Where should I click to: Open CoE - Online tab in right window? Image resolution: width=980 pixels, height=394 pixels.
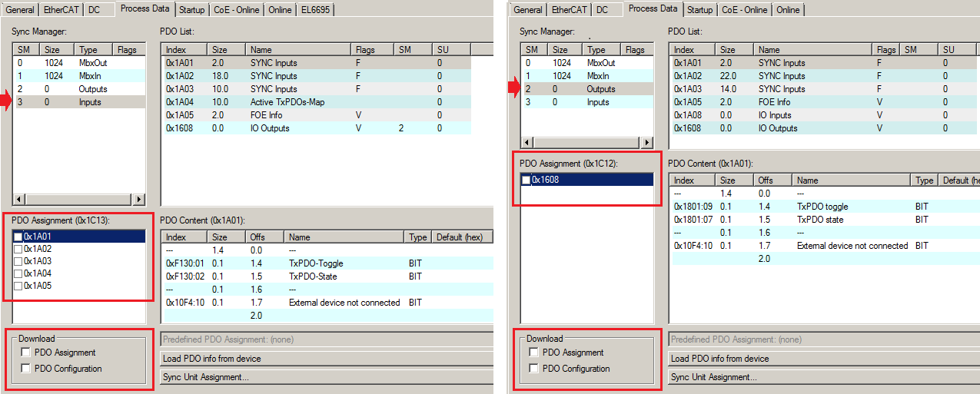click(744, 10)
